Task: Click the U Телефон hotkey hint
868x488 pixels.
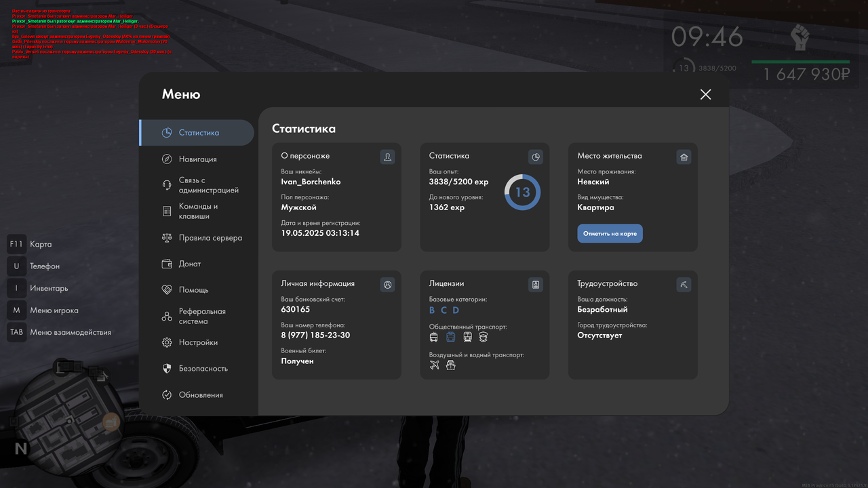Action: 34,266
